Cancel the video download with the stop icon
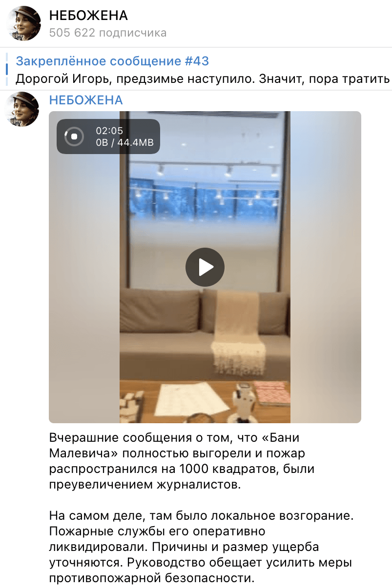 [x=74, y=137]
